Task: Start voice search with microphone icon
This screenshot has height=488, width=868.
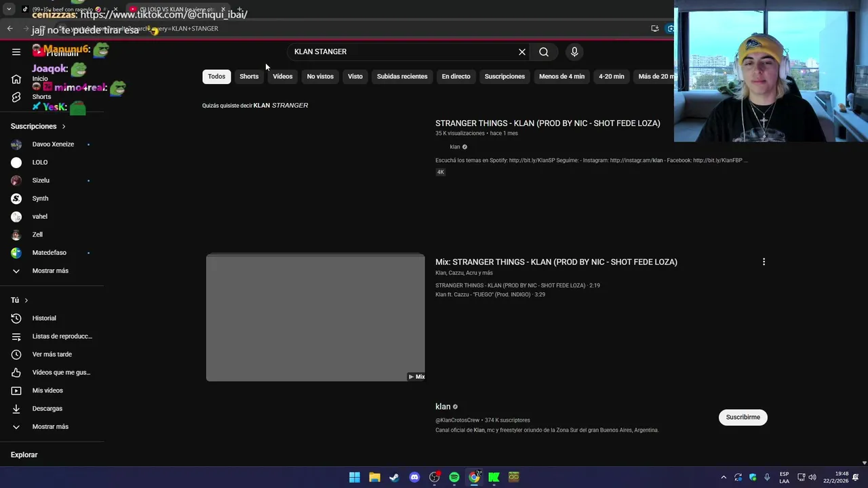Action: click(574, 52)
